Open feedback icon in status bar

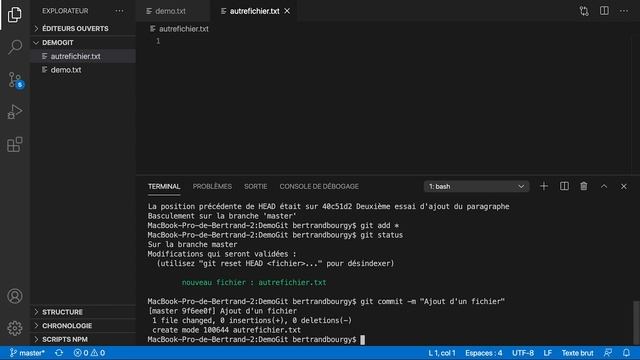click(x=608, y=353)
